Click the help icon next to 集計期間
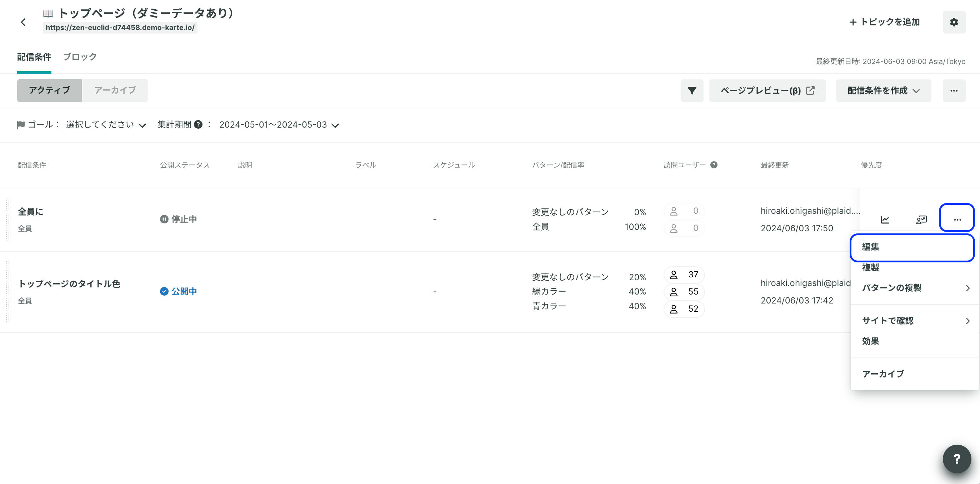 pos(198,124)
